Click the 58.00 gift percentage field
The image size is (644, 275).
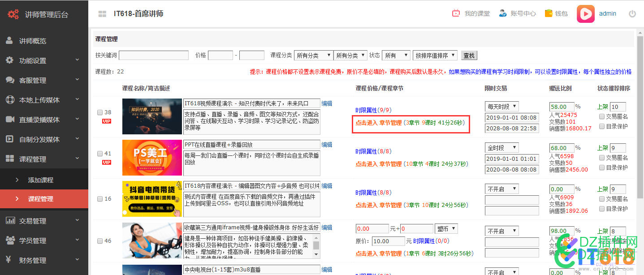(x=562, y=106)
